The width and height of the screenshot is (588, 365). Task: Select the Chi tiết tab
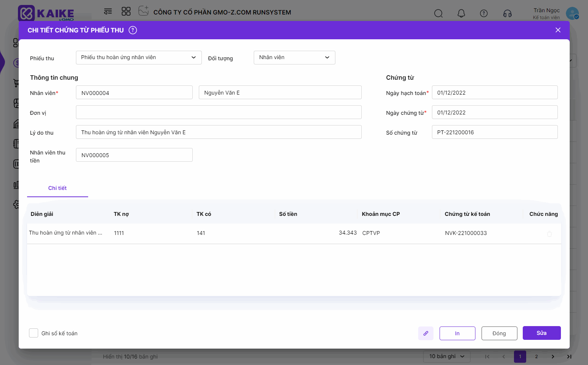(x=58, y=188)
